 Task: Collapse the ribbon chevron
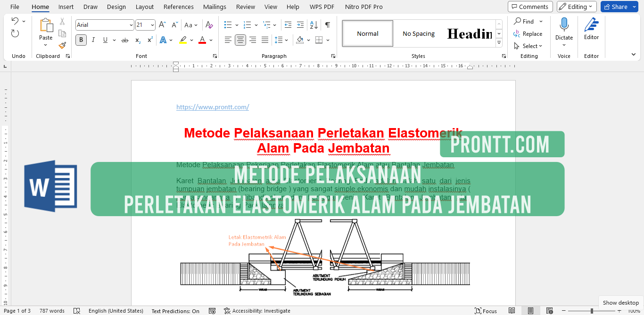pos(633,55)
